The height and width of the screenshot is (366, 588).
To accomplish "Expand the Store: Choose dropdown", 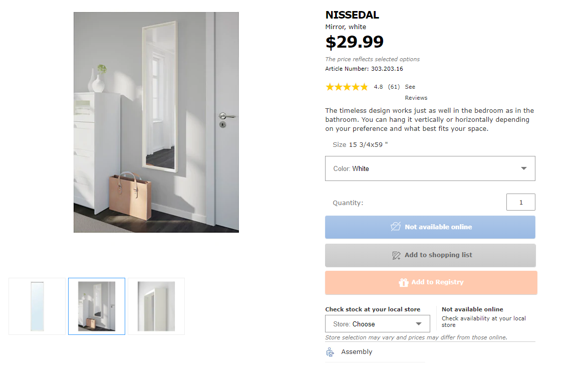I will (x=377, y=324).
